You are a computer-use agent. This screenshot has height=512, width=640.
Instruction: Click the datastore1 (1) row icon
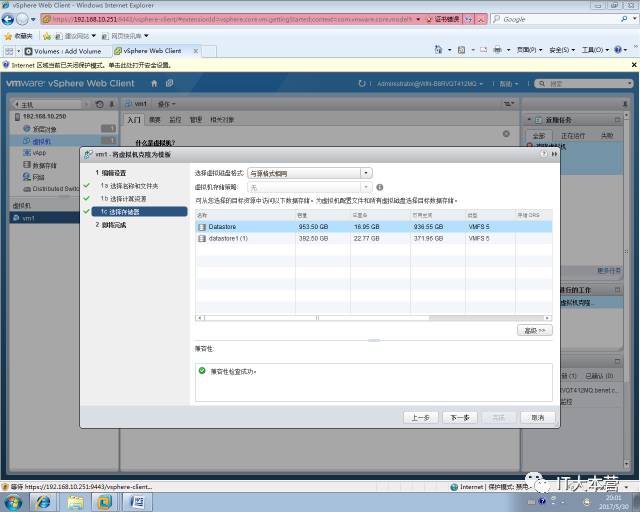[202, 238]
